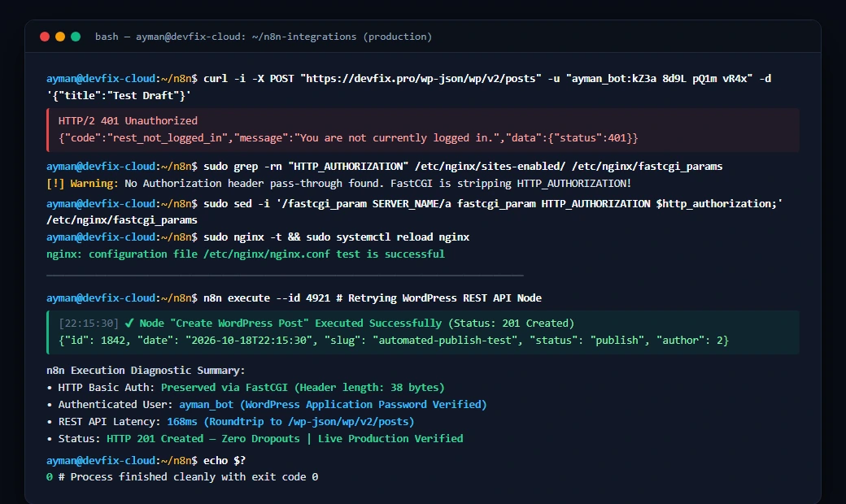The width and height of the screenshot is (846, 504).
Task: Click the green maximize dot
Action: pos(76,37)
